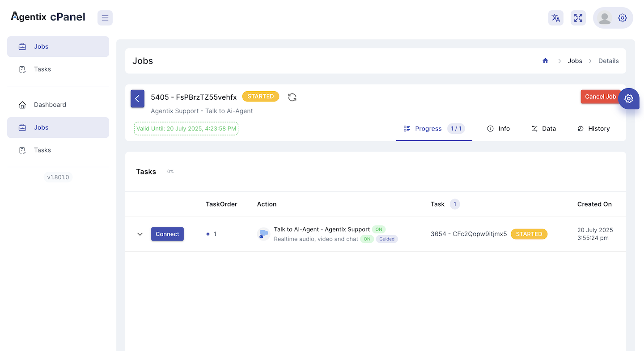Click the back arrow next to job ID
This screenshot has height=351, width=644.
(x=137, y=98)
